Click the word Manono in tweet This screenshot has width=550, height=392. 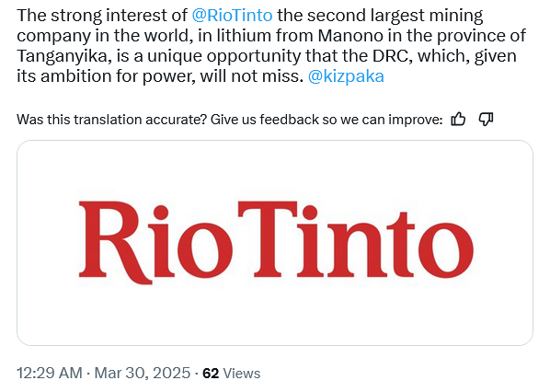pos(350,36)
